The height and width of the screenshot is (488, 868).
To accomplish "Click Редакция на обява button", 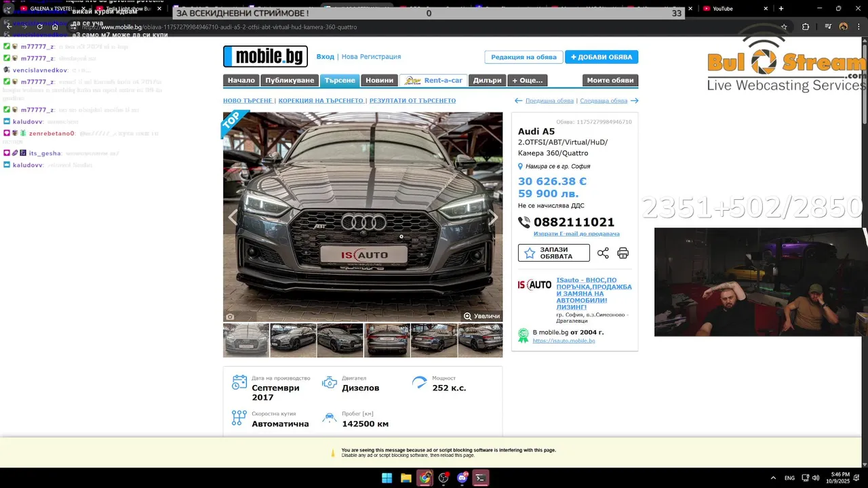I will (x=524, y=57).
